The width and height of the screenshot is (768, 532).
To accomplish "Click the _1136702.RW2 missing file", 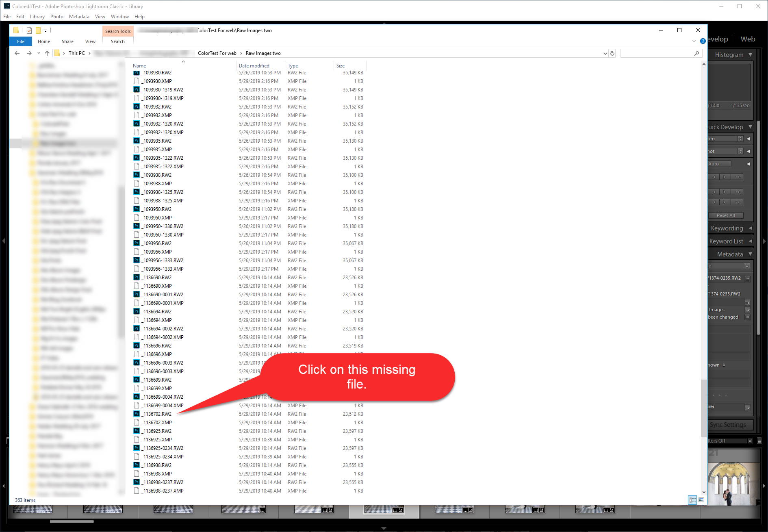I will point(156,414).
